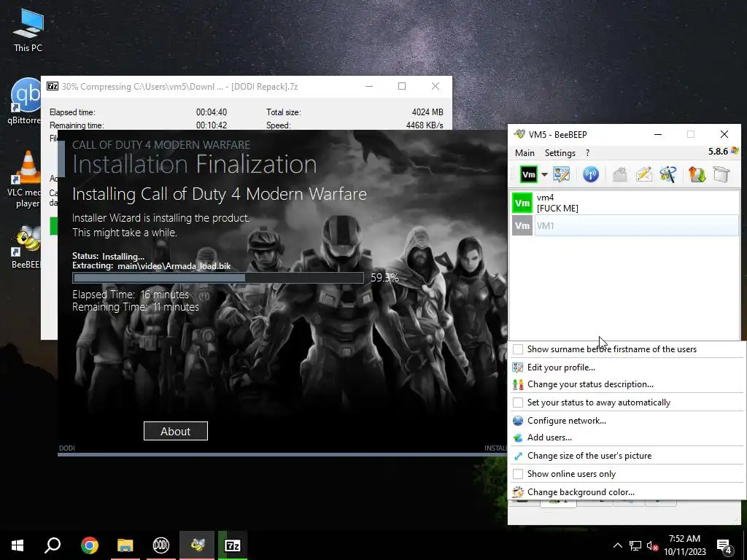Click the network tray icon
The width and height of the screenshot is (747, 560).
pyautogui.click(x=635, y=545)
